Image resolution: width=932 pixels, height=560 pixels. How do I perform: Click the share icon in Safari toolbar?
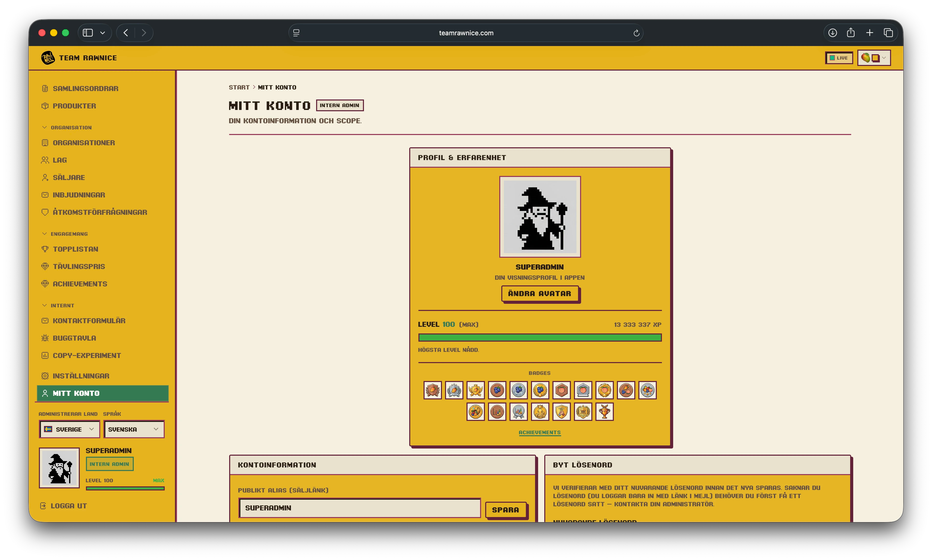tap(850, 32)
